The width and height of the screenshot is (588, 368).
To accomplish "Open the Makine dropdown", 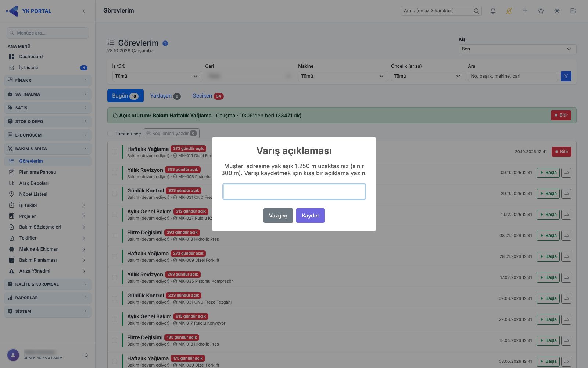I will click(x=343, y=76).
